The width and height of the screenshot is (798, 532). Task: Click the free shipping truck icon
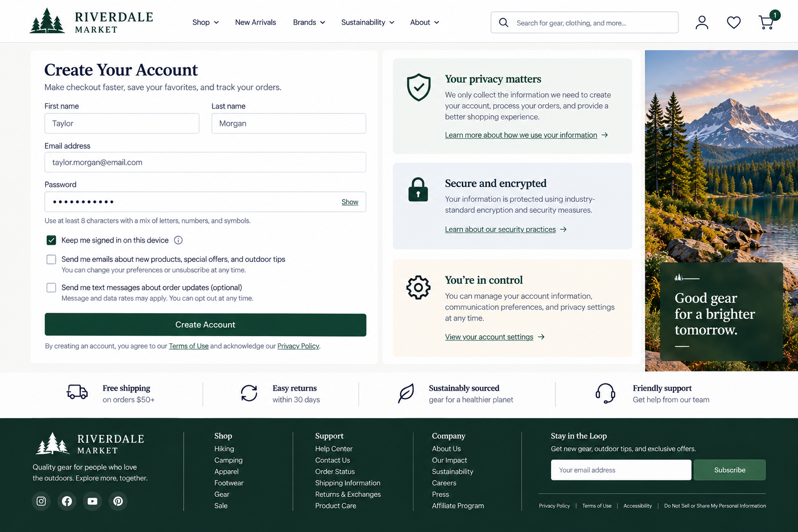point(77,392)
